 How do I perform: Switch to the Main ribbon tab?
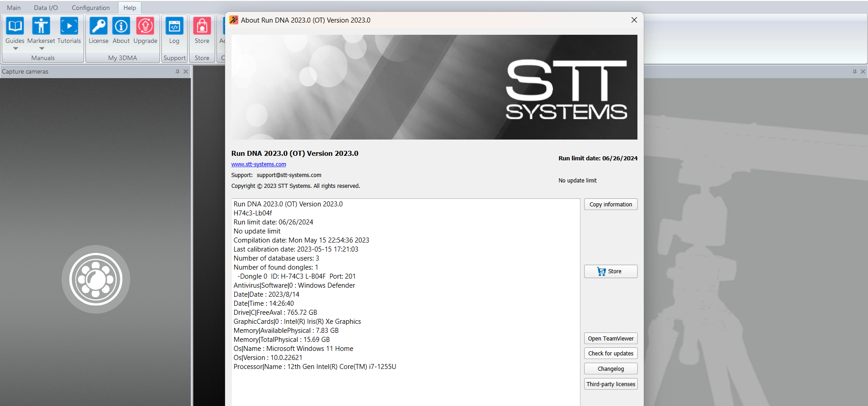click(14, 8)
